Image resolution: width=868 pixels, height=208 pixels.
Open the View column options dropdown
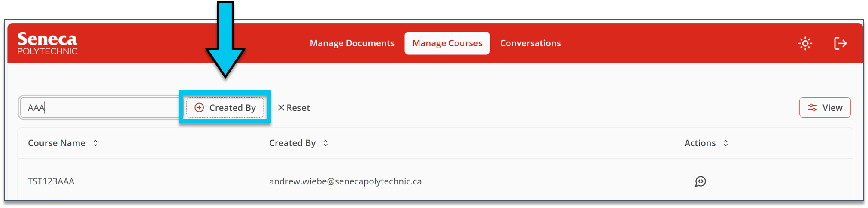tap(825, 108)
